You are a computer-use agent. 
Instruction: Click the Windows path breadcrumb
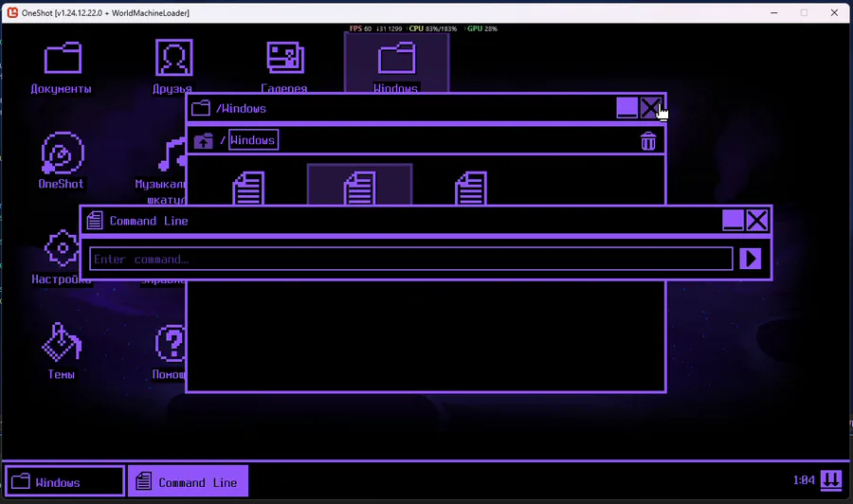(253, 140)
